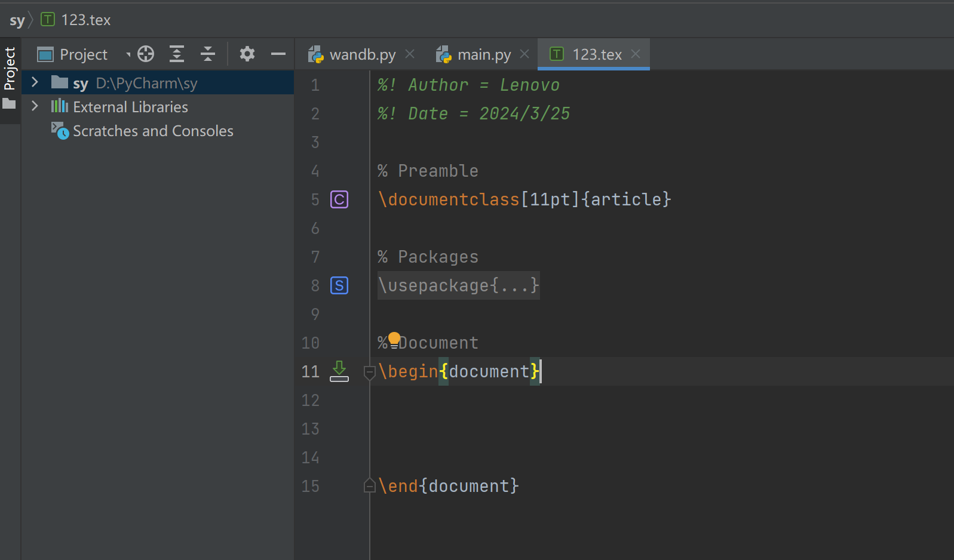Switch to the wandb.py tab

click(x=362, y=55)
